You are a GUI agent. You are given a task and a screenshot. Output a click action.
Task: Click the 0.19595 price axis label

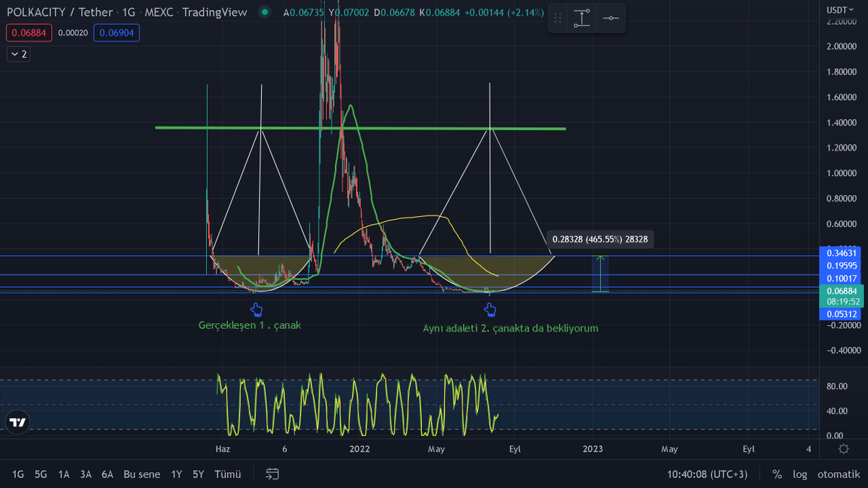(842, 265)
